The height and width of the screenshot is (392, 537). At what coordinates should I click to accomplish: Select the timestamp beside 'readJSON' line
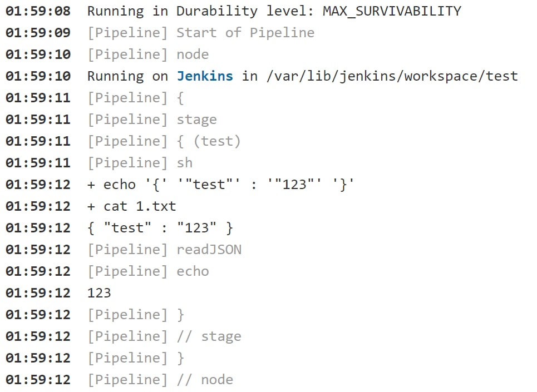pos(38,250)
